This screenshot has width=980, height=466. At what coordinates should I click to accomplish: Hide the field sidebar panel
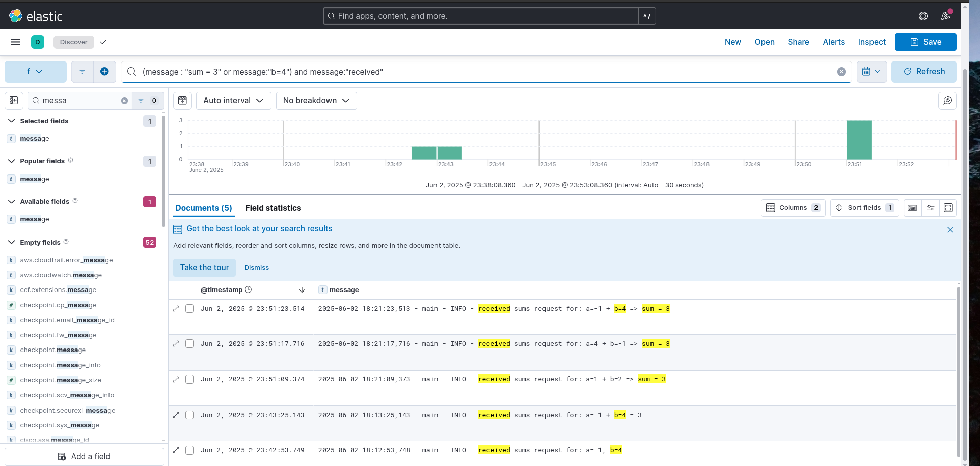14,101
